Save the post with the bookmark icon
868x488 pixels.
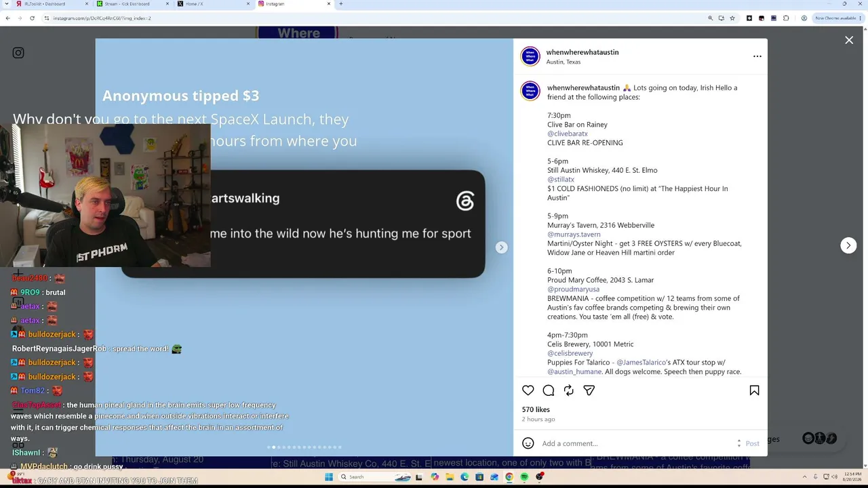coord(754,390)
